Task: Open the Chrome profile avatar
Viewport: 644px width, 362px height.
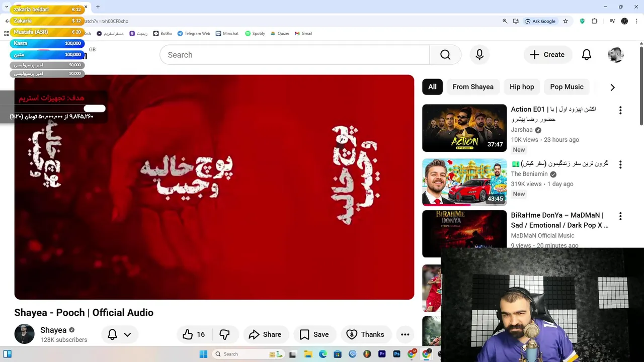Action: [624, 21]
